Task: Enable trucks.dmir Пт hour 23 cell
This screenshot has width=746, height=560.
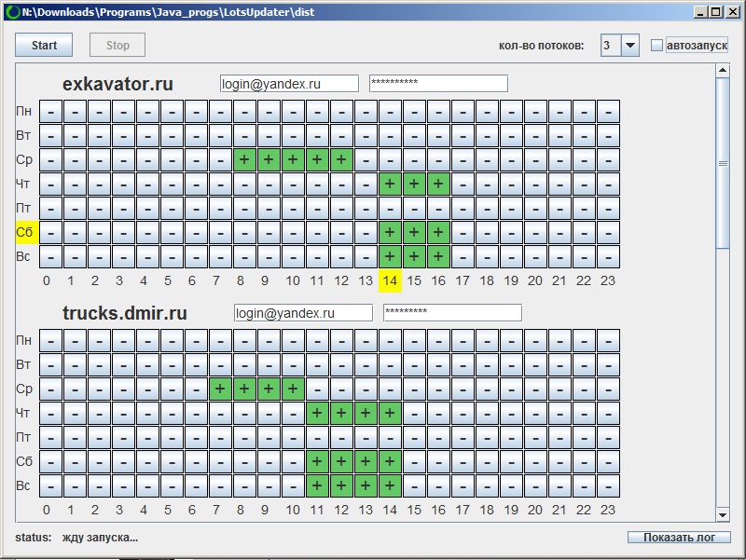Action: pos(609,437)
